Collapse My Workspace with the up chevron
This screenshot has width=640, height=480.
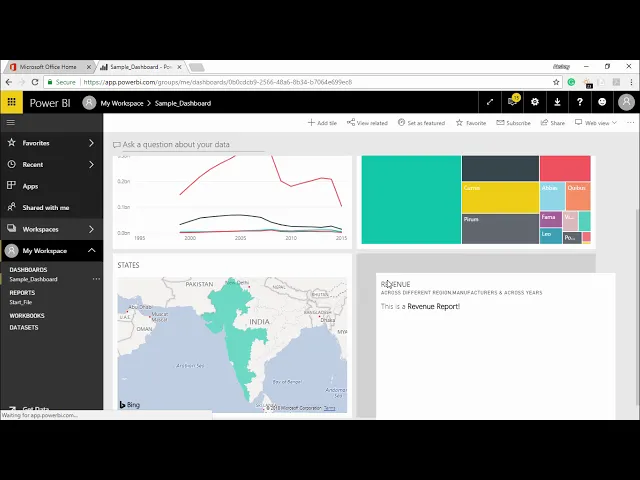point(91,250)
